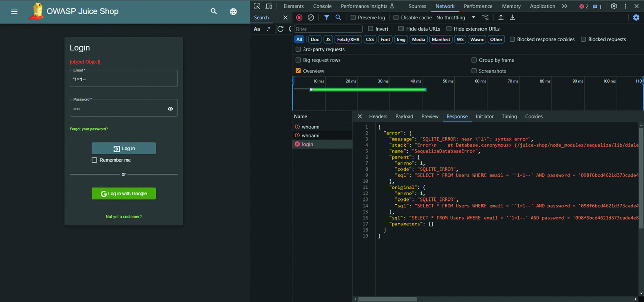
Task: Refresh the search results icon
Action: 281,29
